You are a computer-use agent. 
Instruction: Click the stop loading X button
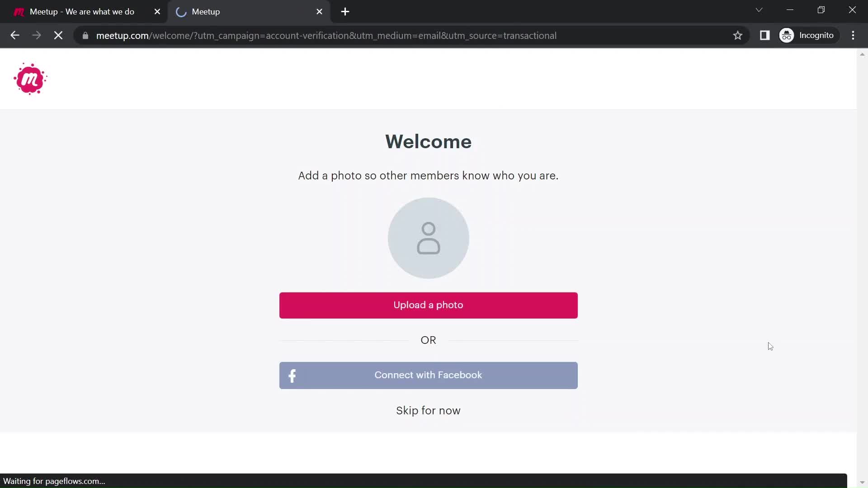point(58,35)
